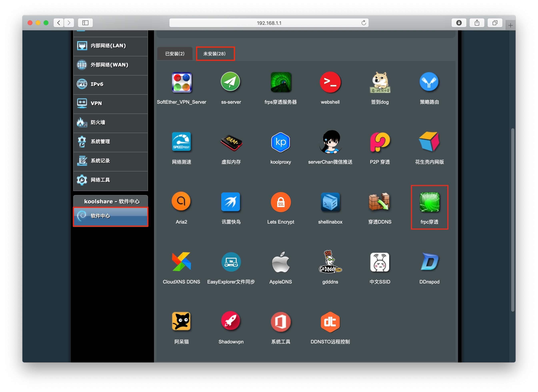538x392 pixels.
Task: Click the 192.168.1.1 address bar
Action: pos(268,23)
